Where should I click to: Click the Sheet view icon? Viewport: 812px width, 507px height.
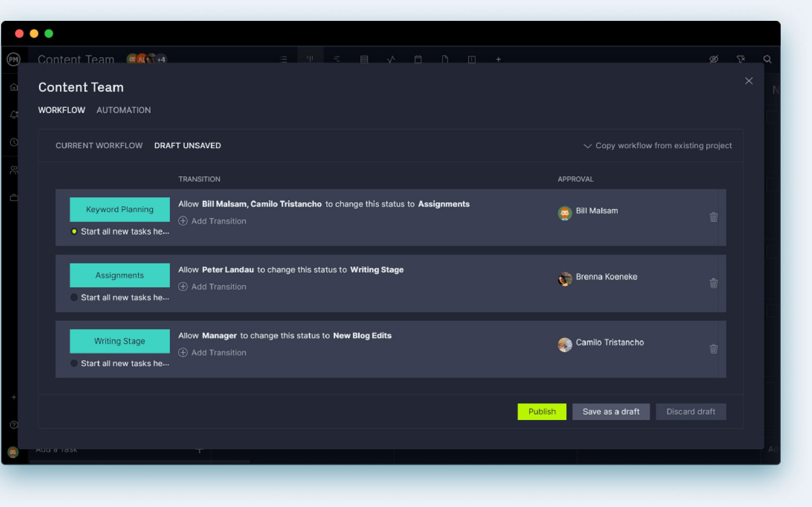pyautogui.click(x=364, y=59)
